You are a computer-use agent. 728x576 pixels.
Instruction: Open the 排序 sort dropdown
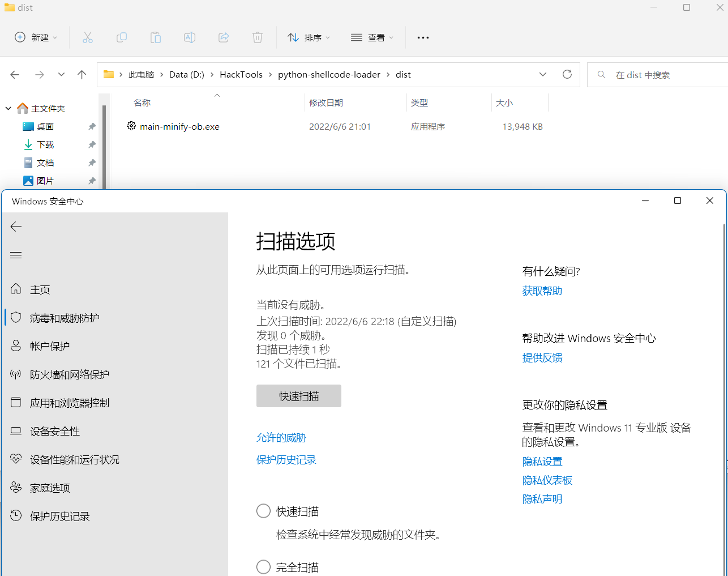point(309,37)
